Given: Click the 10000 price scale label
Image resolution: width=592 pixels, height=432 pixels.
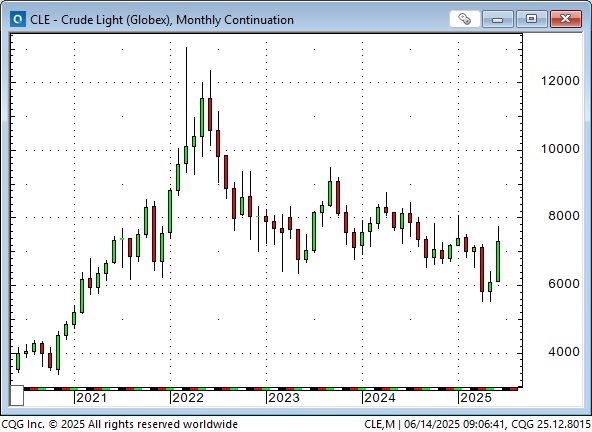Looking at the screenshot, I should point(560,149).
